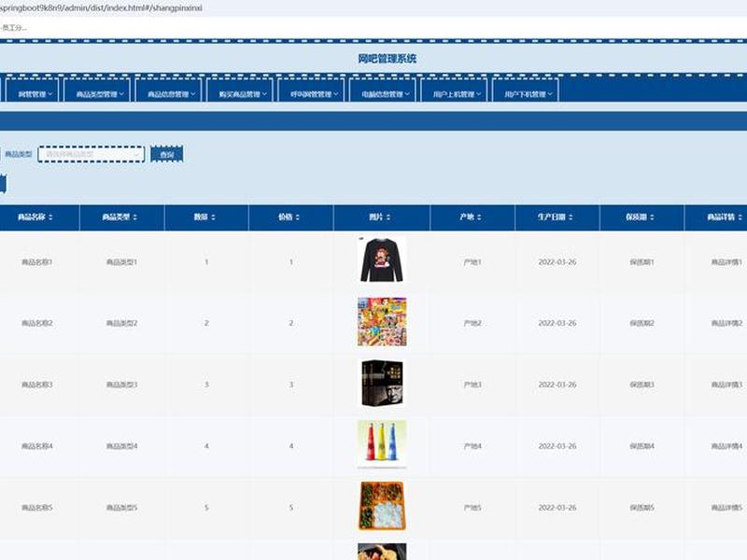The height and width of the screenshot is (560, 747).
Task: Click the 商品类型3 cell
Action: point(121,385)
